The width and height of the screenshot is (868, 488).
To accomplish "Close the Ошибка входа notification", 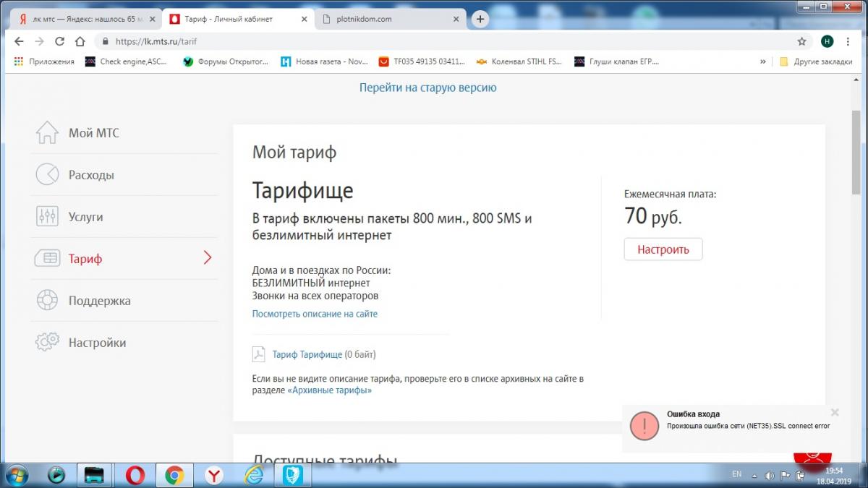I will [x=835, y=413].
